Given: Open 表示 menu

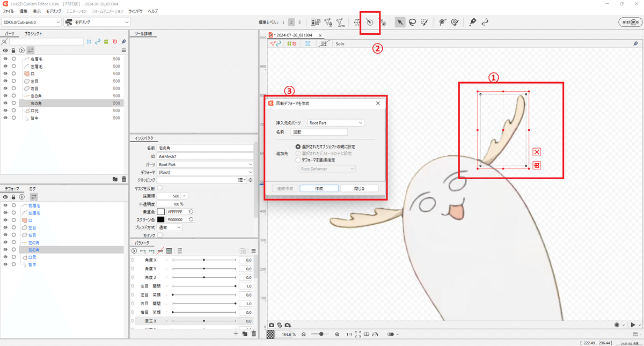Looking at the screenshot, I should click(x=37, y=11).
